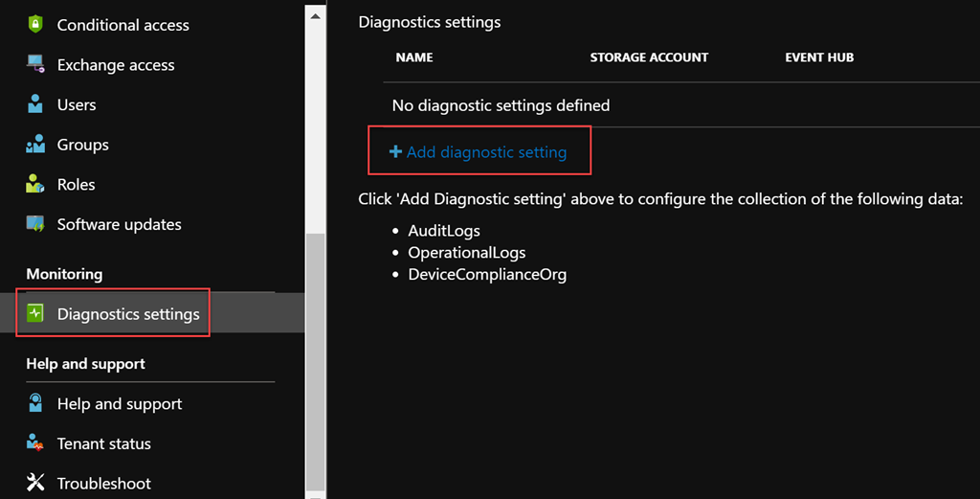Click the Troubleshoot wrench icon
The image size is (980, 499).
point(35,483)
